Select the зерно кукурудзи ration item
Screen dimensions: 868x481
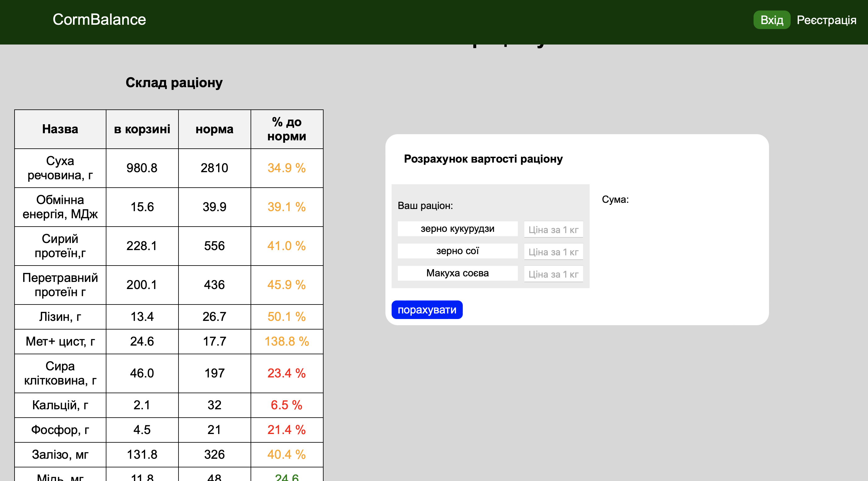click(457, 229)
